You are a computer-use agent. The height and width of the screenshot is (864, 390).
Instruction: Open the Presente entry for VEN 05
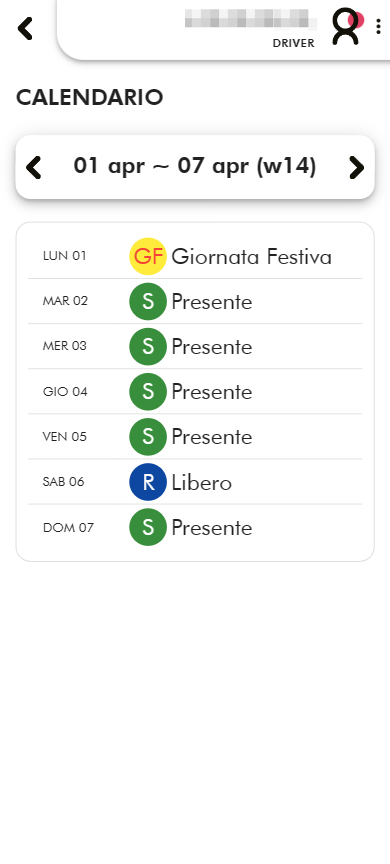click(212, 438)
